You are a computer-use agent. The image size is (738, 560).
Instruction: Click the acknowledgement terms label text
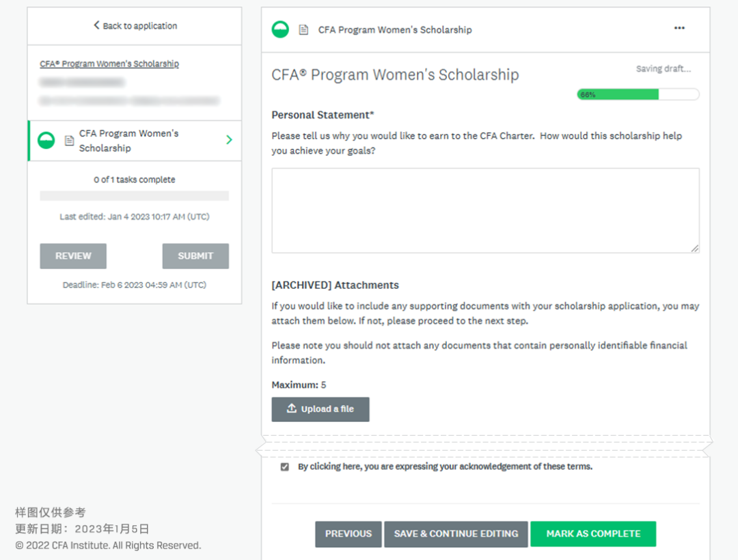tap(445, 466)
